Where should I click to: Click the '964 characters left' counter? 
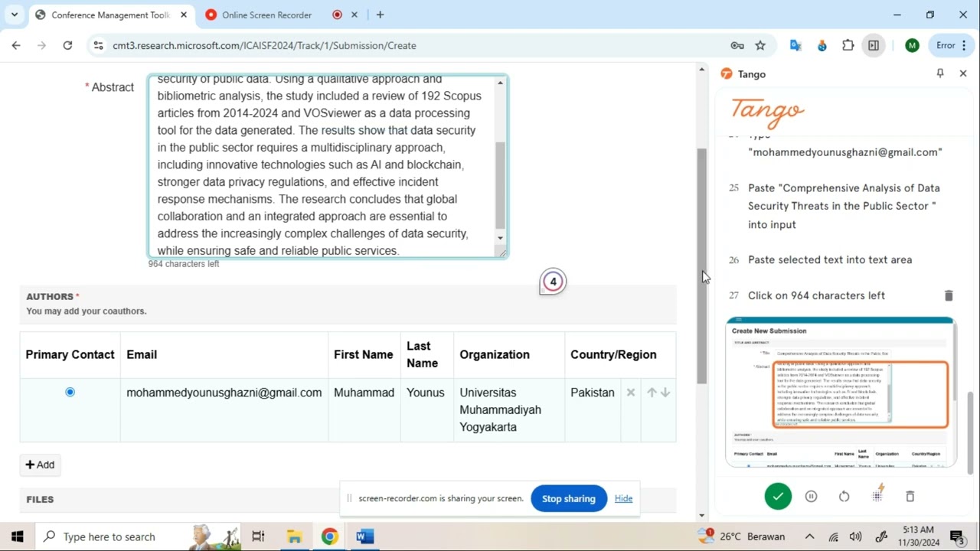point(184,263)
